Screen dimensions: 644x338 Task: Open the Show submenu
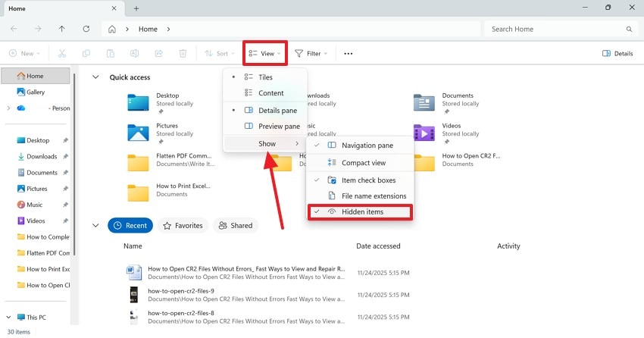pyautogui.click(x=265, y=144)
